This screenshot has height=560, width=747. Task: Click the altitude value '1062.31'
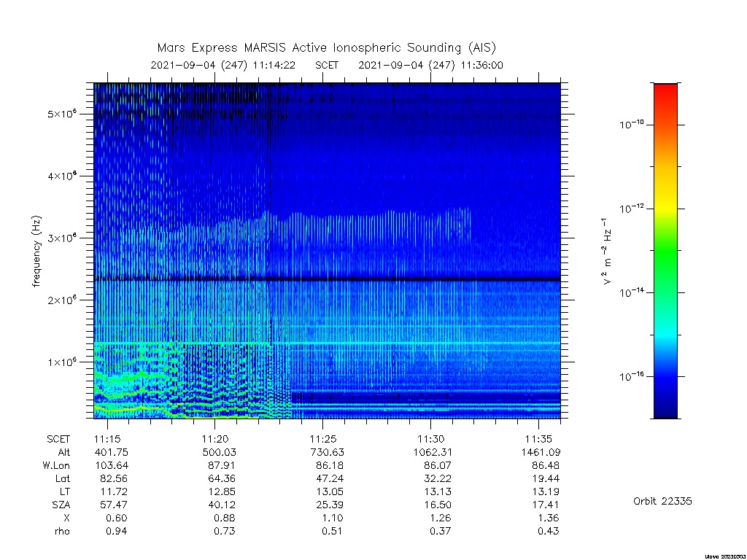pos(433,452)
